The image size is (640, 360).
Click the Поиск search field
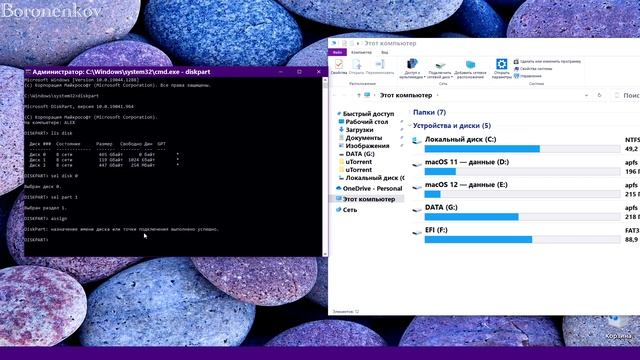[627, 95]
